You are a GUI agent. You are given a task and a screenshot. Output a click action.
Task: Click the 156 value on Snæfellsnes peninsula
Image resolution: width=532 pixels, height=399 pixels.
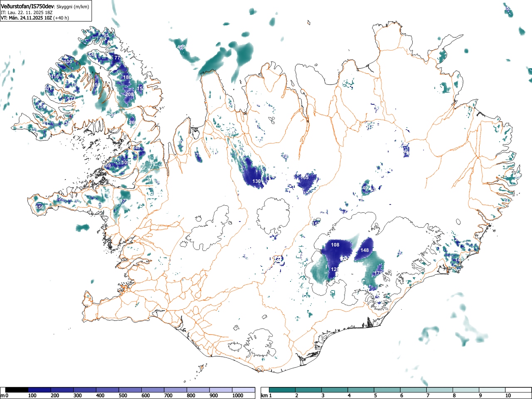click(x=40, y=207)
